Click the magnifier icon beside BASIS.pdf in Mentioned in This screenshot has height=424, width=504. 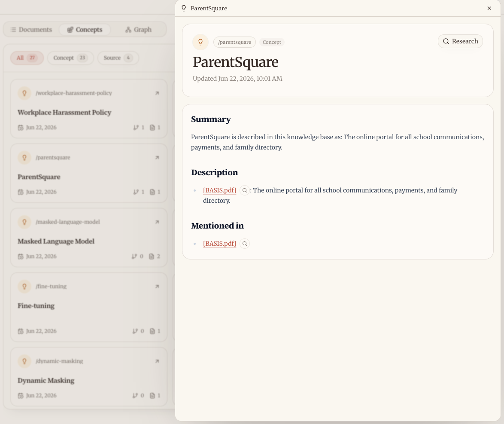[x=245, y=244]
